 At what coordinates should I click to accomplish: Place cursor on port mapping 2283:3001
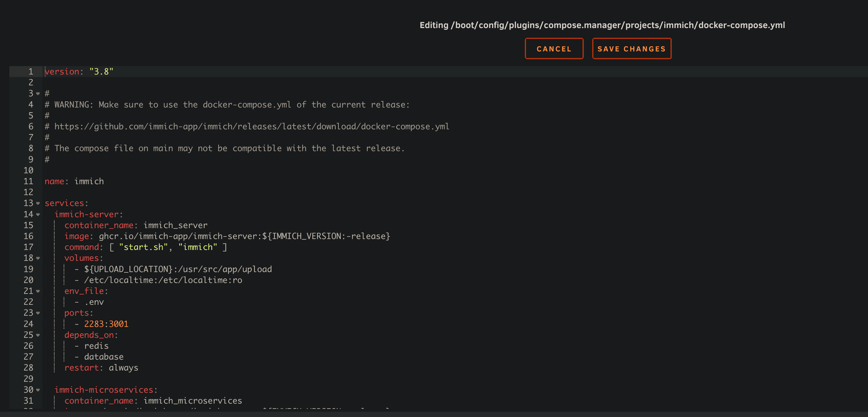pyautogui.click(x=106, y=324)
